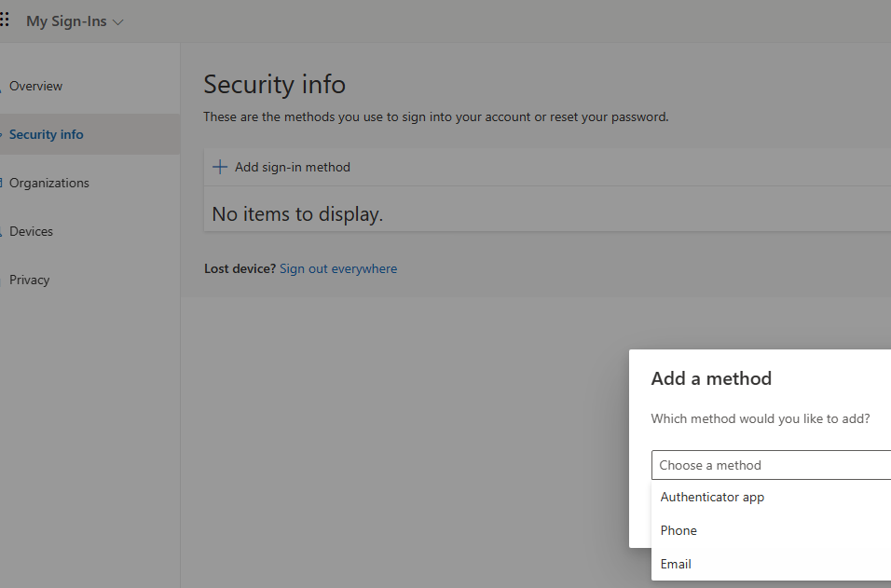Click the No items to display message
This screenshot has height=588, width=891.
297,214
